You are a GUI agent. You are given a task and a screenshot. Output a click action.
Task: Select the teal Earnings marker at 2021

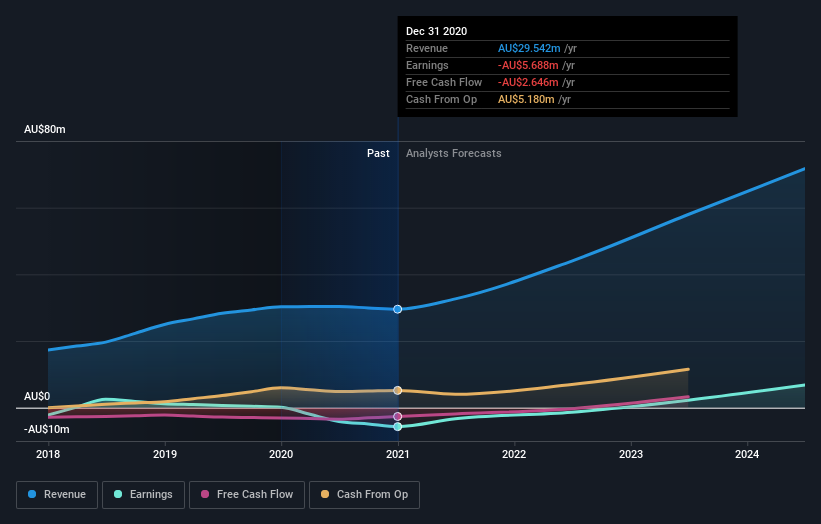click(397, 427)
